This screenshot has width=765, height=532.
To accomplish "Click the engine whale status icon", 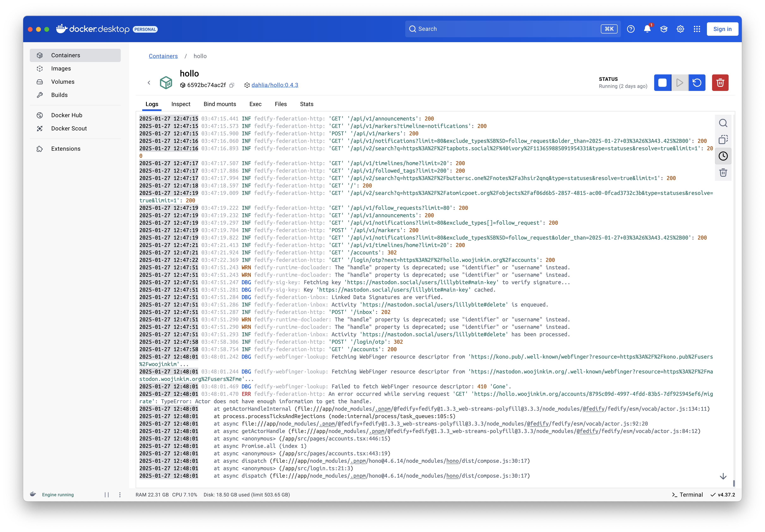I will [x=33, y=494].
